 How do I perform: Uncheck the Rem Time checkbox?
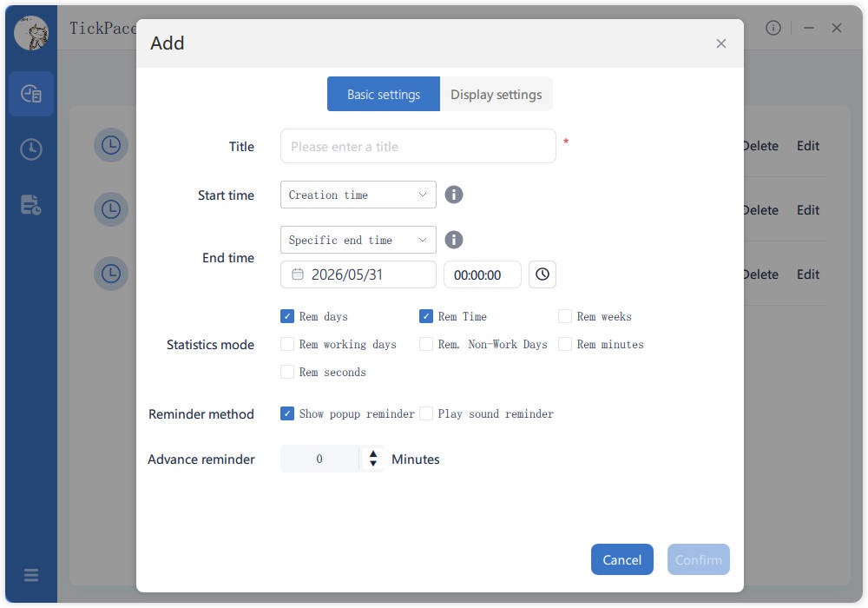(x=425, y=316)
